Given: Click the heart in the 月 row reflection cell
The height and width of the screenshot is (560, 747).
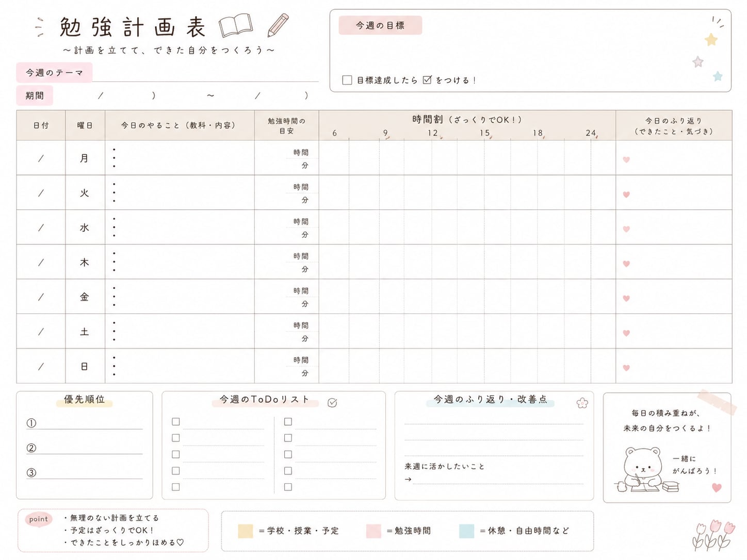Looking at the screenshot, I should coord(626,160).
